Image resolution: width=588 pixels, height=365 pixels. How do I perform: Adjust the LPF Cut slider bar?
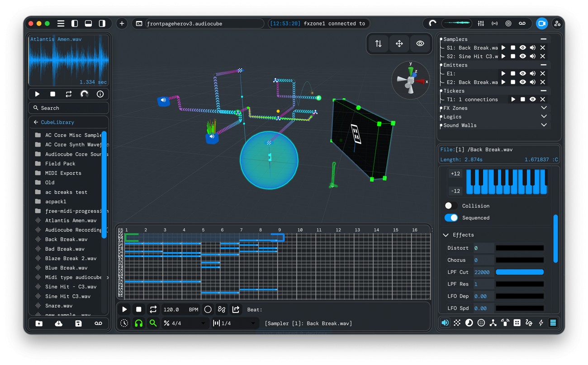[x=519, y=272]
